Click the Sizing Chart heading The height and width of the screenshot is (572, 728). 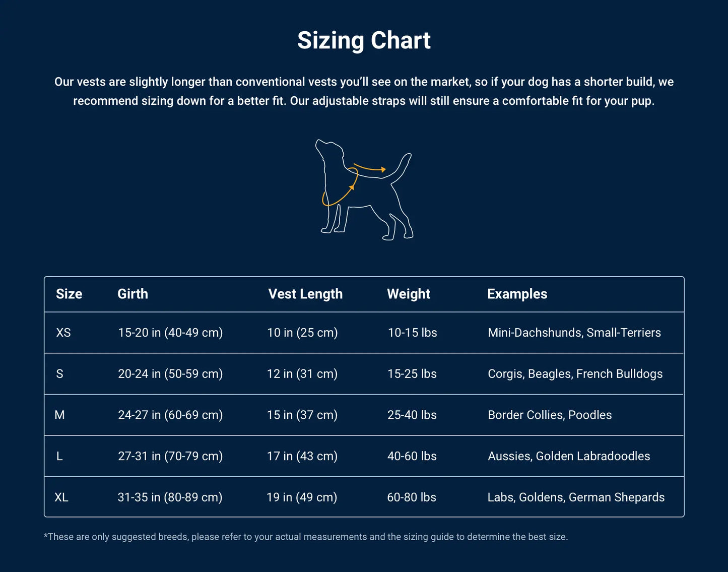364,40
